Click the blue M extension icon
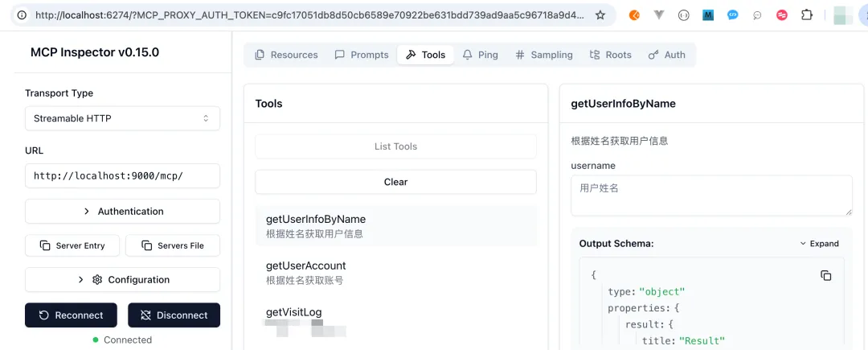 708,15
